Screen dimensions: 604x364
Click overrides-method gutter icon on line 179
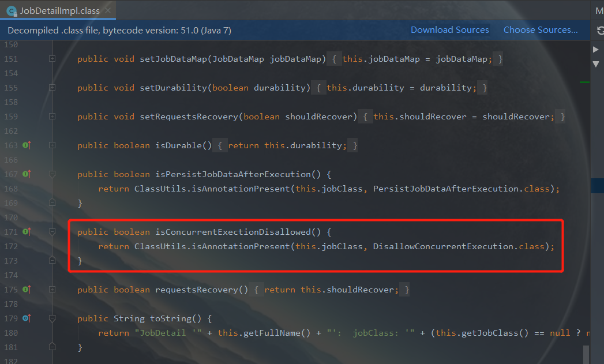tap(27, 318)
